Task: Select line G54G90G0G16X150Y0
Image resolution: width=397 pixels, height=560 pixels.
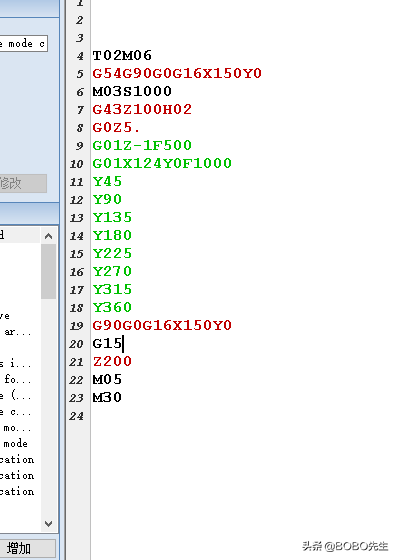Action: tap(177, 73)
